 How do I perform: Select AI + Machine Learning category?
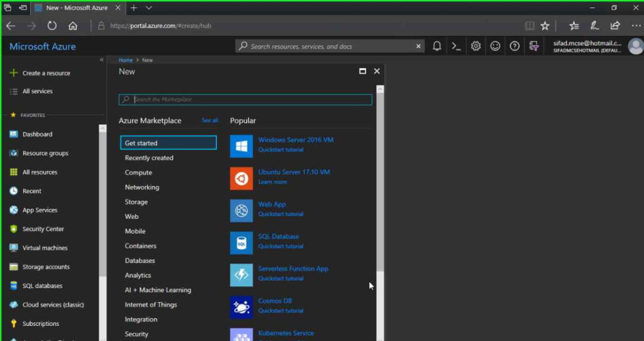click(x=158, y=290)
